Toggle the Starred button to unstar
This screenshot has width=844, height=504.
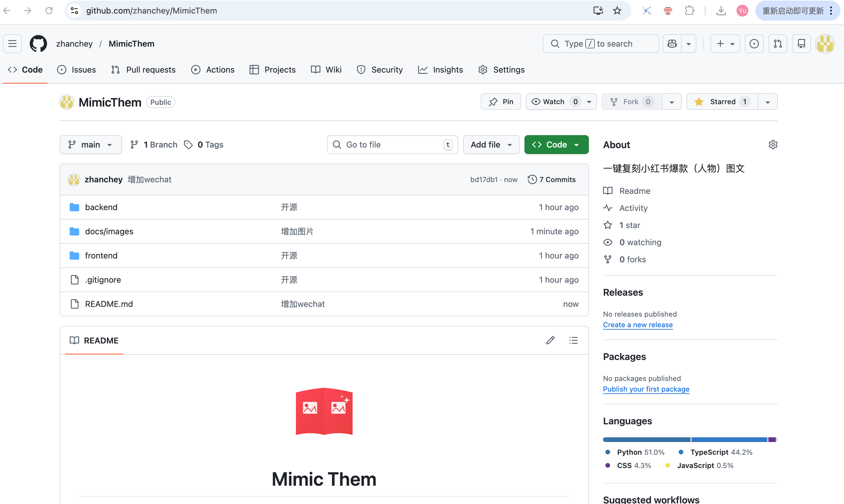722,102
